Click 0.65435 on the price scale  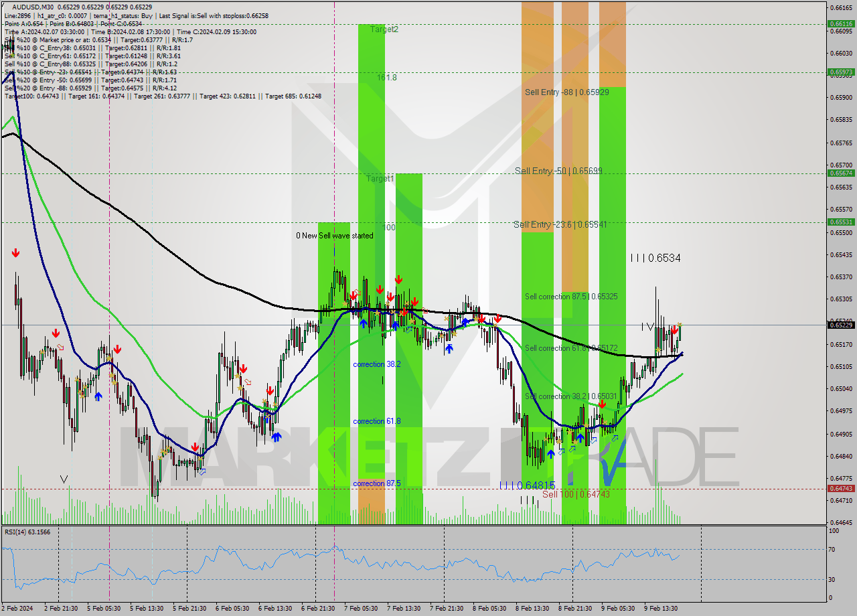[841, 254]
